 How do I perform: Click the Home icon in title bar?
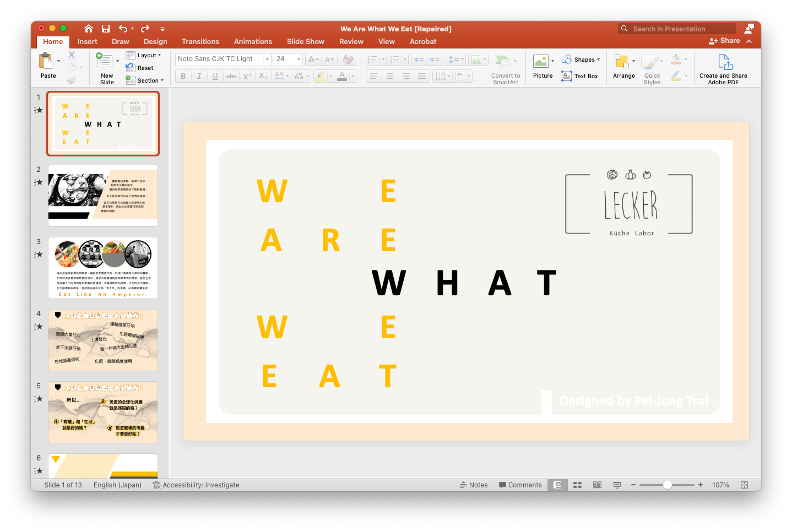click(89, 29)
